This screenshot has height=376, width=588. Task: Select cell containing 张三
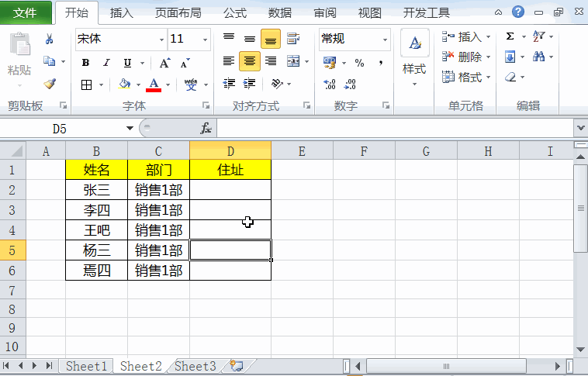[96, 190]
